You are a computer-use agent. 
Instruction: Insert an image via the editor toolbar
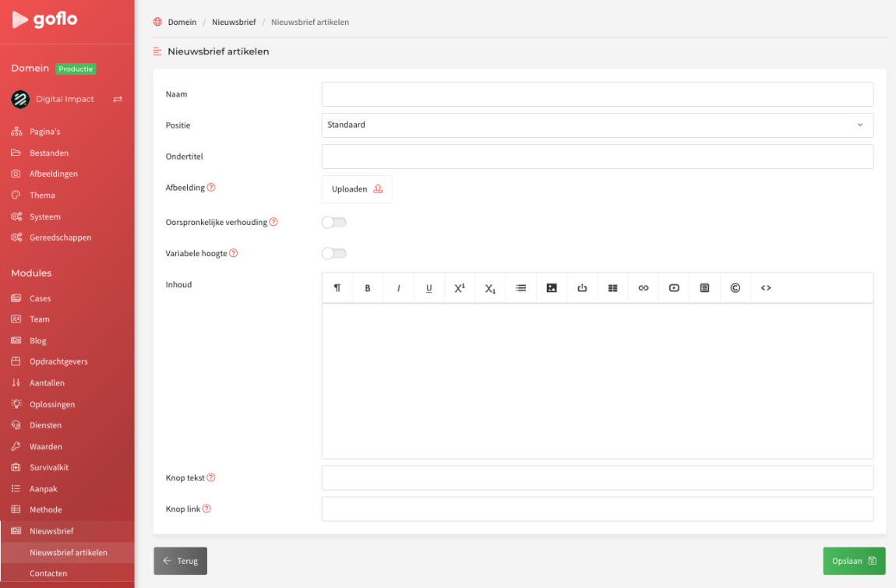click(552, 288)
